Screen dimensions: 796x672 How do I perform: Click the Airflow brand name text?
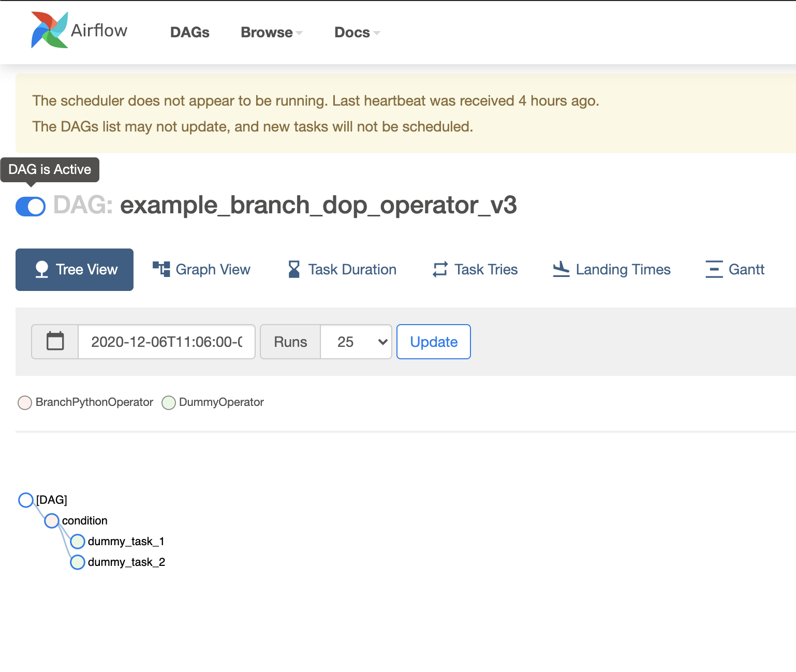pyautogui.click(x=99, y=31)
